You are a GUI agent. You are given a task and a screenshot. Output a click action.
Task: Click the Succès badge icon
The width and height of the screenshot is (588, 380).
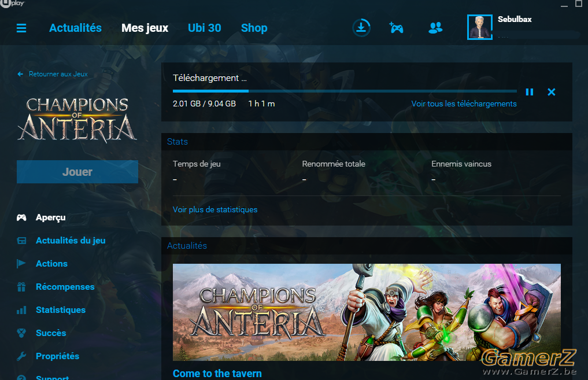point(21,333)
